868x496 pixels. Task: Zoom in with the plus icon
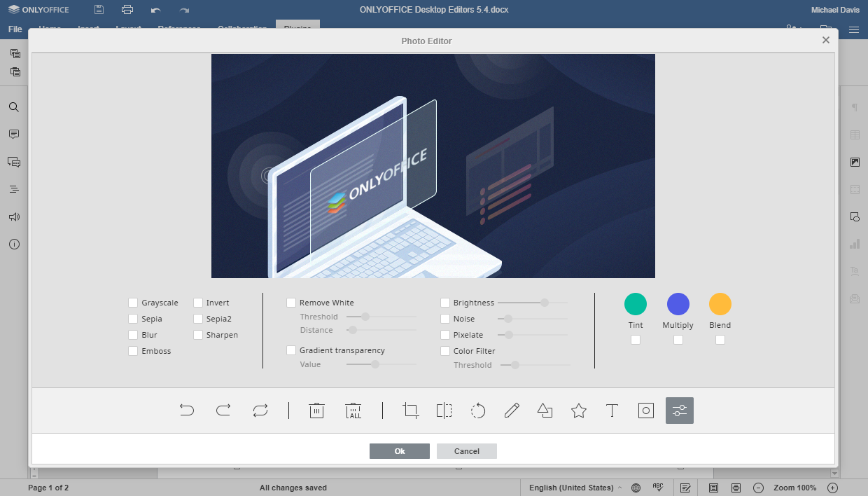tap(833, 488)
